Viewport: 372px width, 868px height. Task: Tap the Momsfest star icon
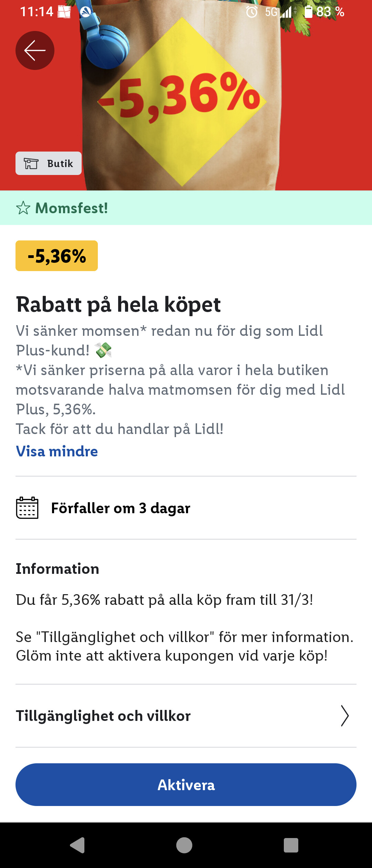(23, 208)
